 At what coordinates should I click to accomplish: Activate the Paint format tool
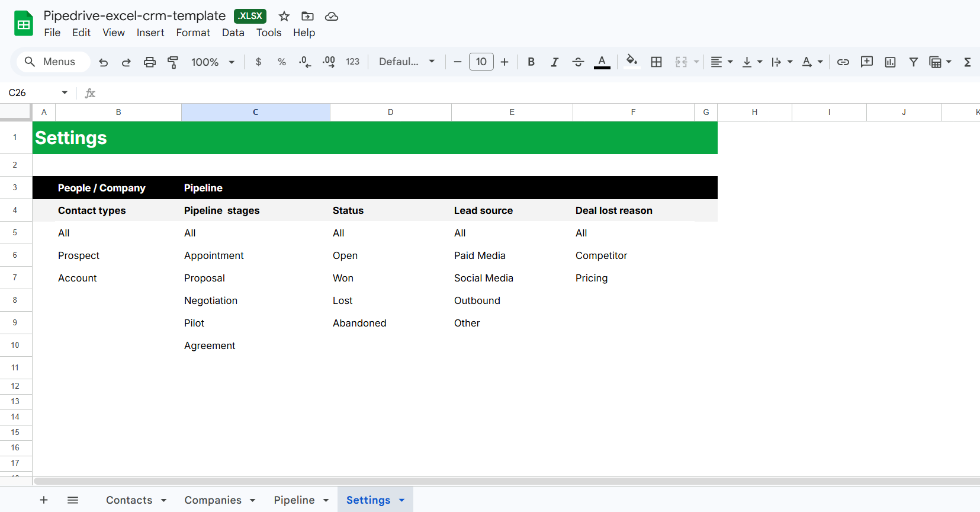coord(173,62)
